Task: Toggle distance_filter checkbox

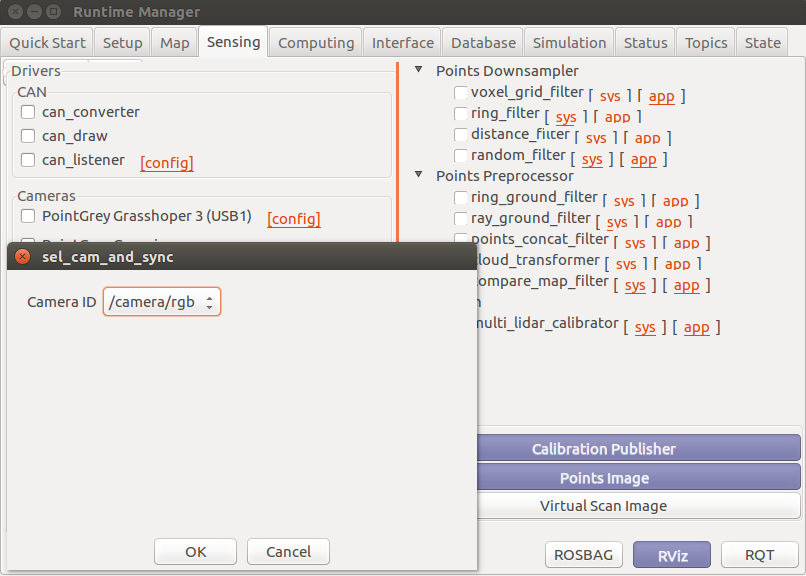Action: tap(461, 135)
